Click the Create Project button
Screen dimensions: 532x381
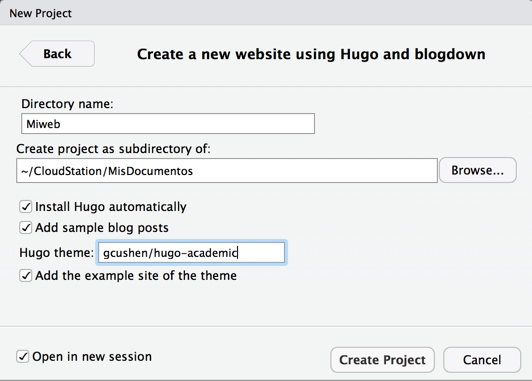pos(382,360)
